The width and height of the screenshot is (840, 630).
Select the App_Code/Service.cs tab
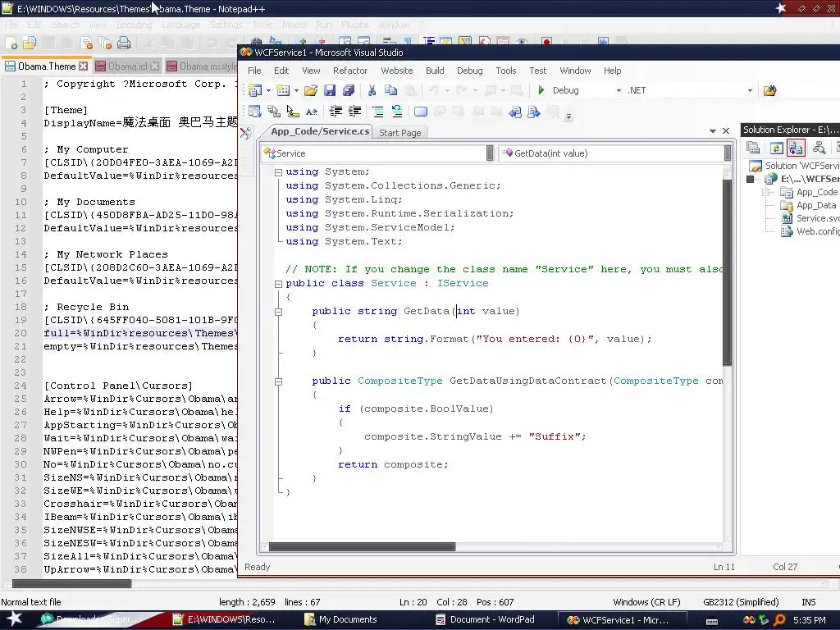pos(320,131)
